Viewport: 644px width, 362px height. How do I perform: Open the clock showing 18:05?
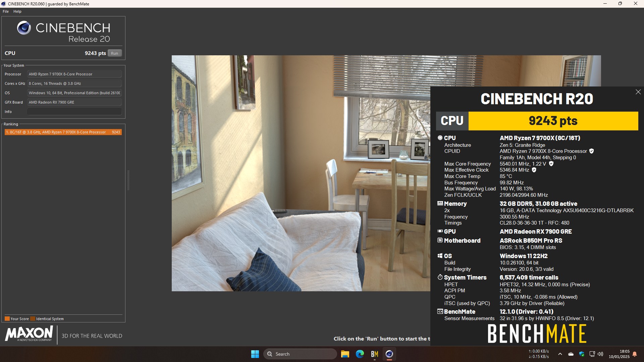(x=619, y=354)
